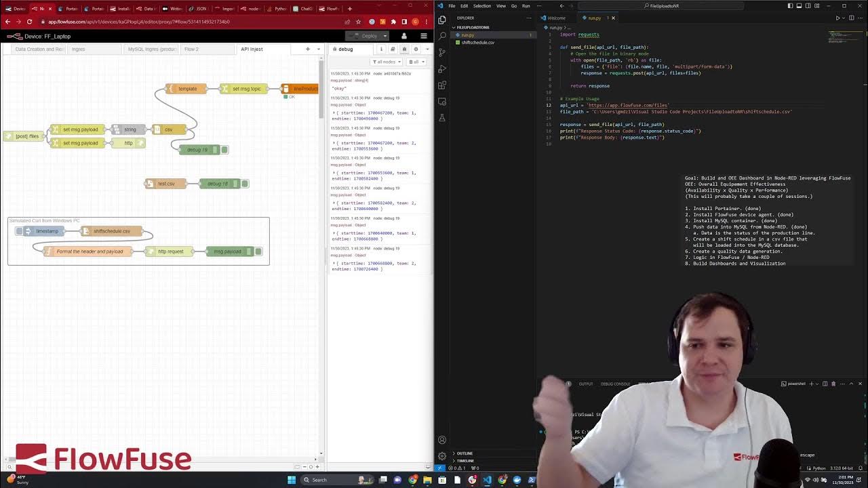Trigger timestamp inject node button
The width and height of the screenshot is (868, 488).
coord(19,231)
